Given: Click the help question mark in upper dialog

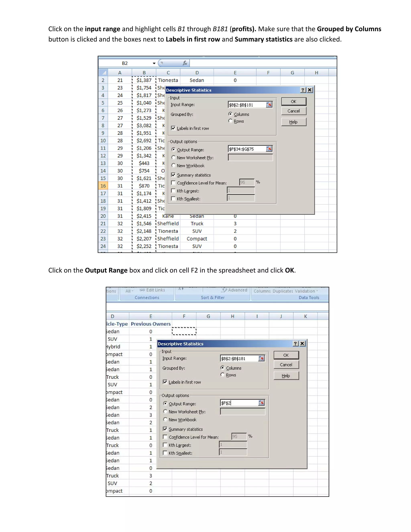Looking at the screenshot, I should [x=303, y=90].
